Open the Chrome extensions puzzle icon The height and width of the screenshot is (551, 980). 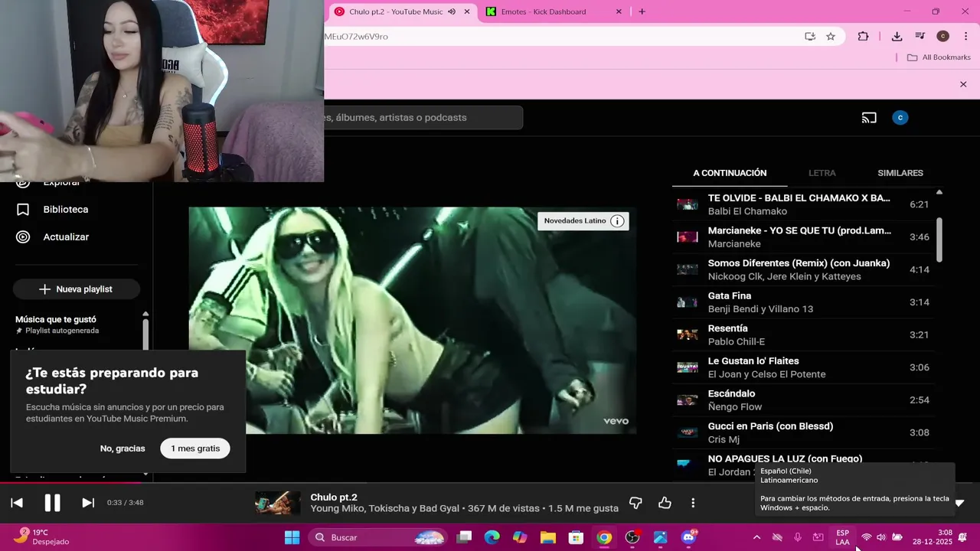(x=863, y=36)
